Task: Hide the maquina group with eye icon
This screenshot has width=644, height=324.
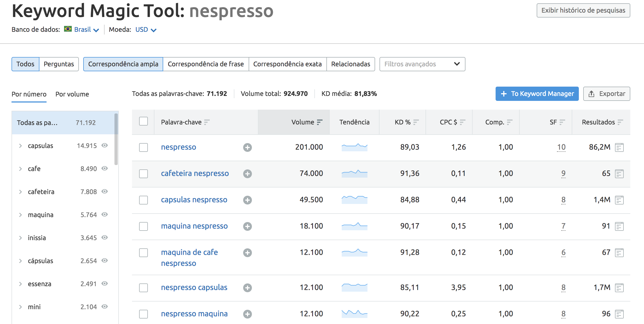Action: 105,214
